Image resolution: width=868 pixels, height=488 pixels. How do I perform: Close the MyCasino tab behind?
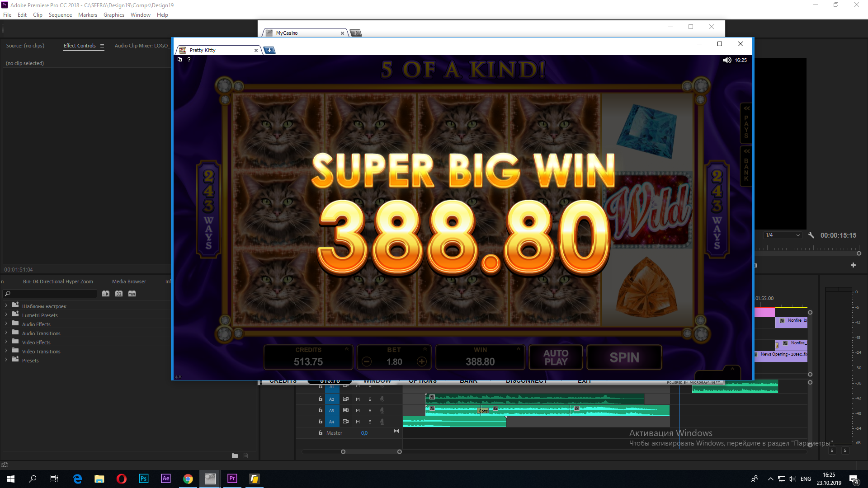click(x=342, y=33)
